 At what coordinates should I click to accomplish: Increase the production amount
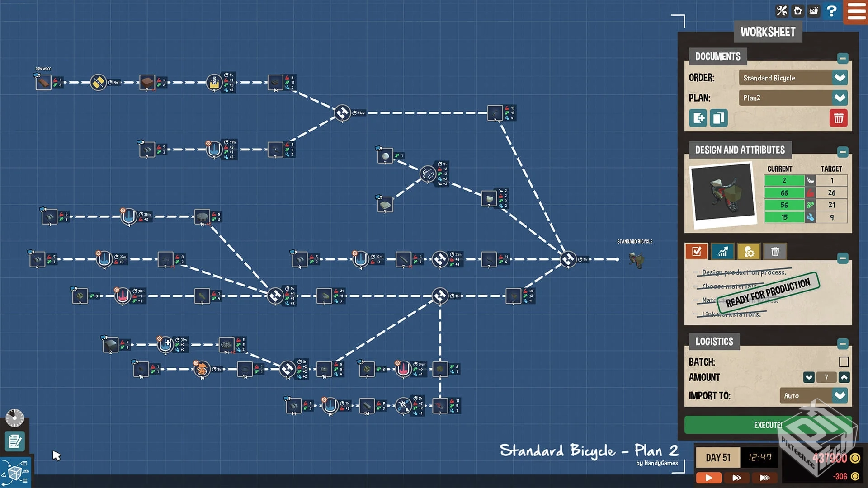pos(844,377)
